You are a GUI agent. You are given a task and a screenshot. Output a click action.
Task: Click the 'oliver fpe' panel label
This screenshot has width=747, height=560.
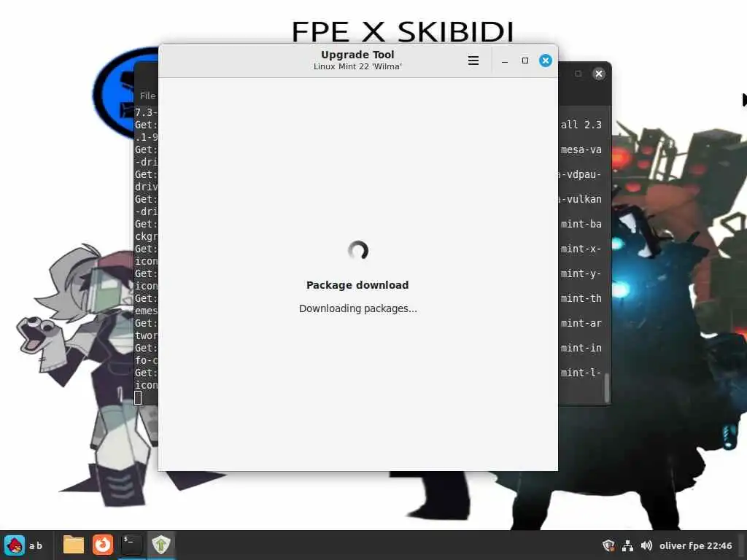point(681,545)
